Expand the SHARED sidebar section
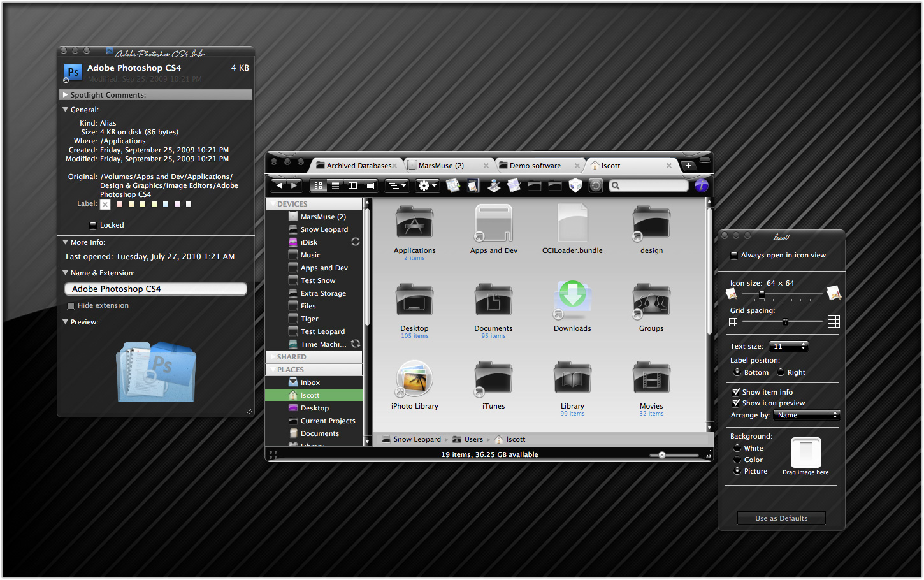The height and width of the screenshot is (580, 924). click(273, 357)
